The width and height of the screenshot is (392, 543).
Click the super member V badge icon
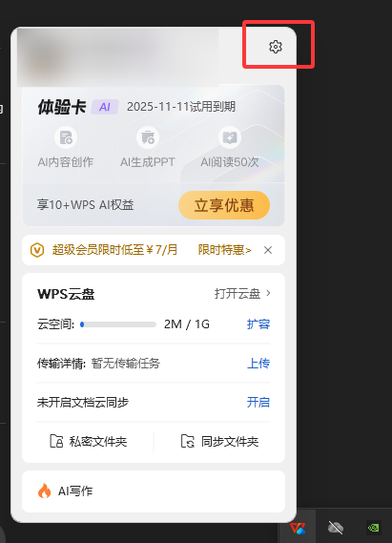tap(37, 250)
